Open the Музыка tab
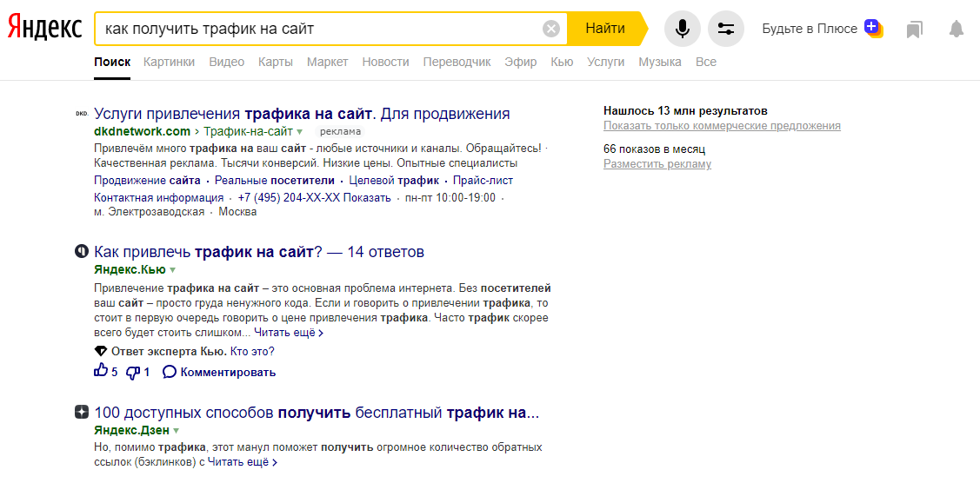The width and height of the screenshot is (980, 483). [660, 62]
